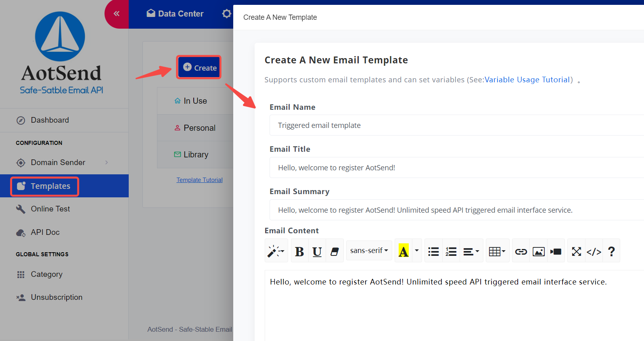Click the Unsubscription user icon
644x341 pixels.
coord(21,298)
